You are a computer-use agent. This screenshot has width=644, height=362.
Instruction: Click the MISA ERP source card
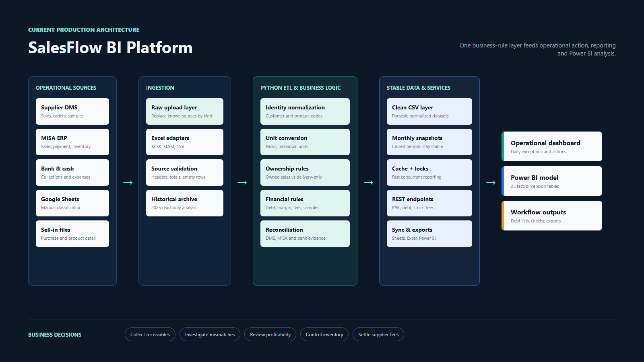click(x=72, y=142)
